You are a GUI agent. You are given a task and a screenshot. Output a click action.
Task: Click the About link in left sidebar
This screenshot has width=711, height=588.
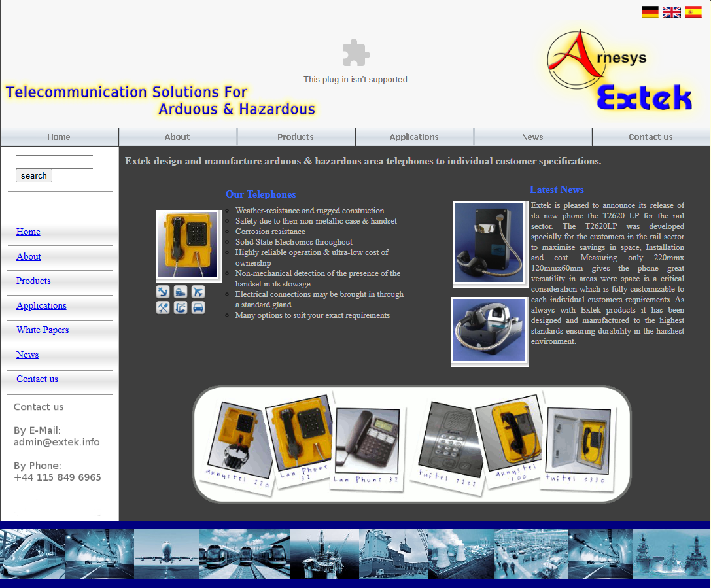[29, 256]
